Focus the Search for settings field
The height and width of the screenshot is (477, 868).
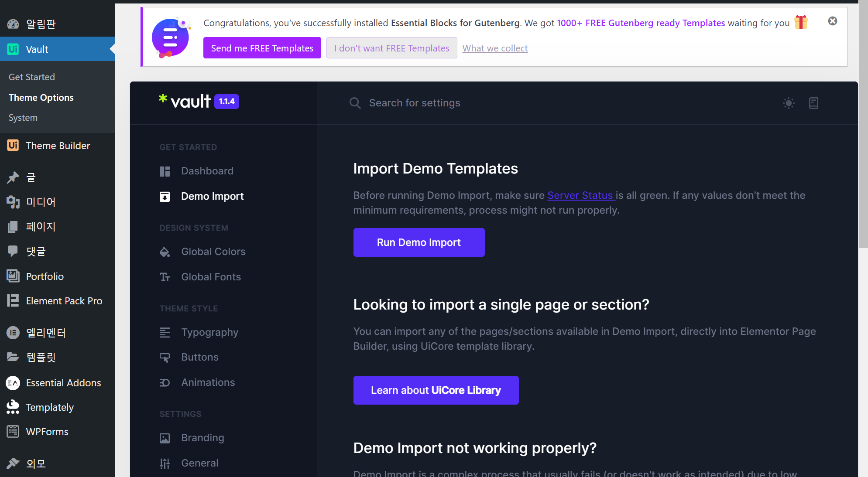pyautogui.click(x=415, y=103)
